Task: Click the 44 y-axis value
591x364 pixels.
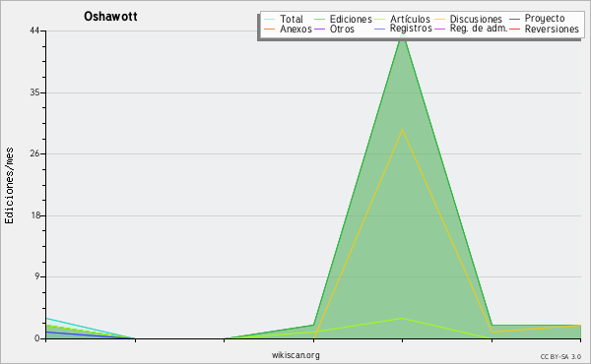Action: (x=34, y=30)
